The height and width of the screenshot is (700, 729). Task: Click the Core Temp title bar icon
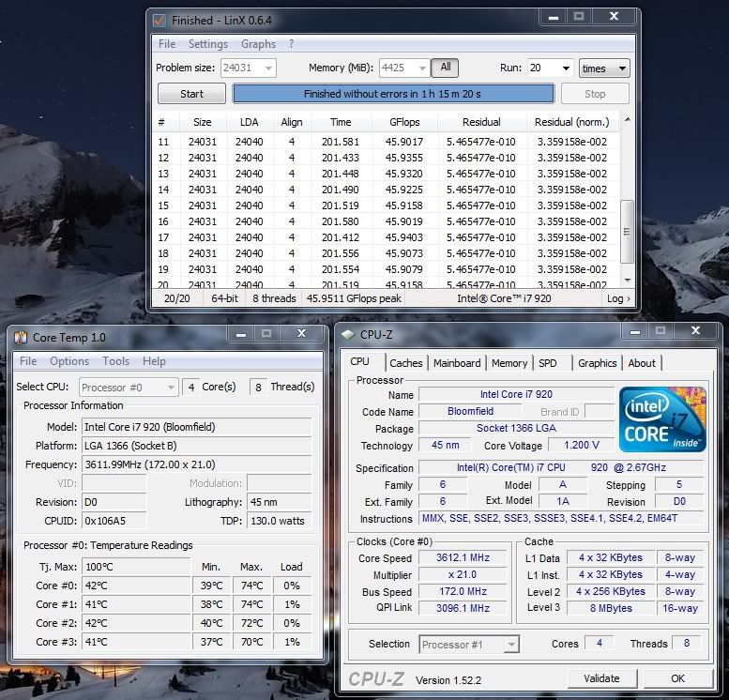[21, 337]
